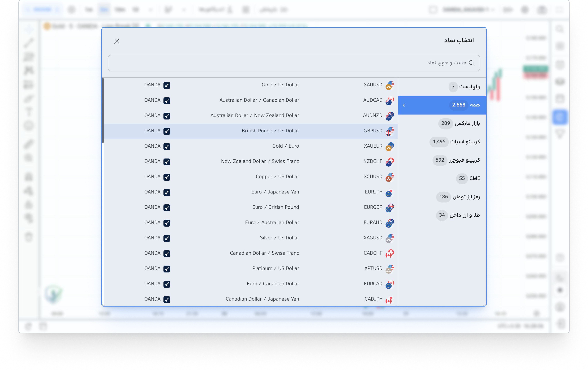Expand the chevron arrow on the همه category
Viewport: 588px width, 370px height.
click(404, 105)
